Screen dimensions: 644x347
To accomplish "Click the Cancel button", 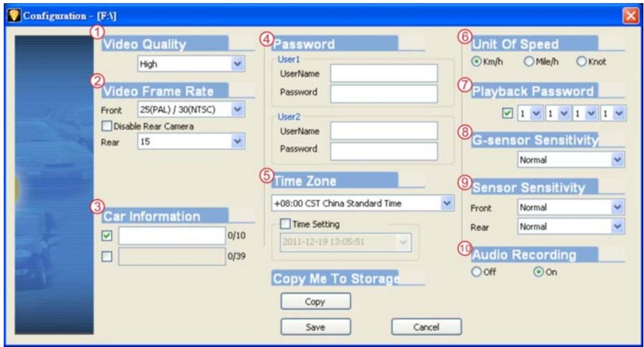I will pos(426,327).
